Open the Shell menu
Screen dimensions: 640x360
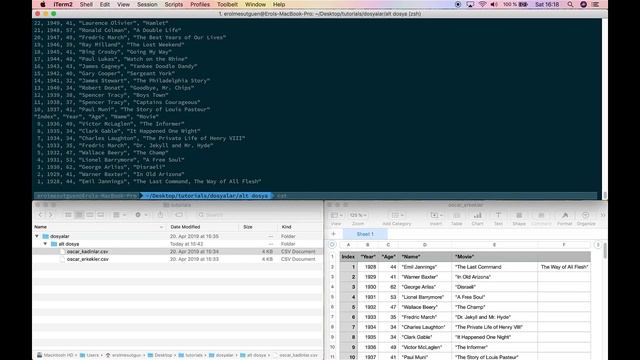(x=86, y=4)
